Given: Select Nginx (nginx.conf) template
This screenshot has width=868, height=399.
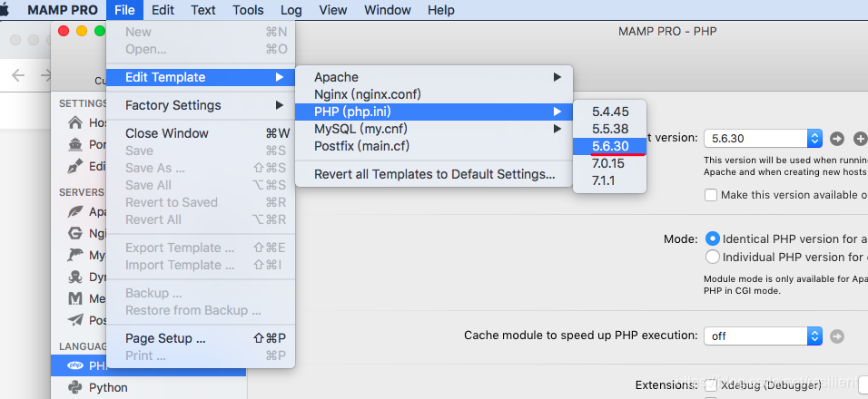Looking at the screenshot, I should [433, 94].
